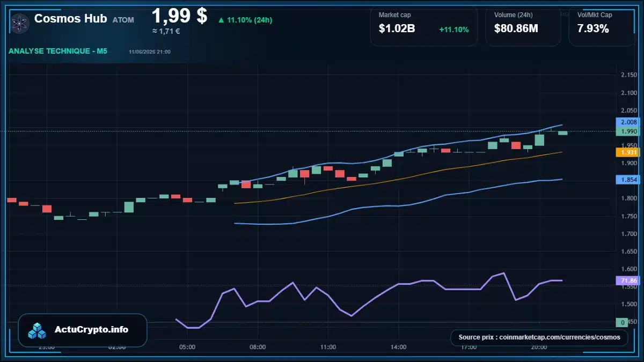The width and height of the screenshot is (644, 362).
Task: Click the +11.10% market cap change
Action: [454, 29]
